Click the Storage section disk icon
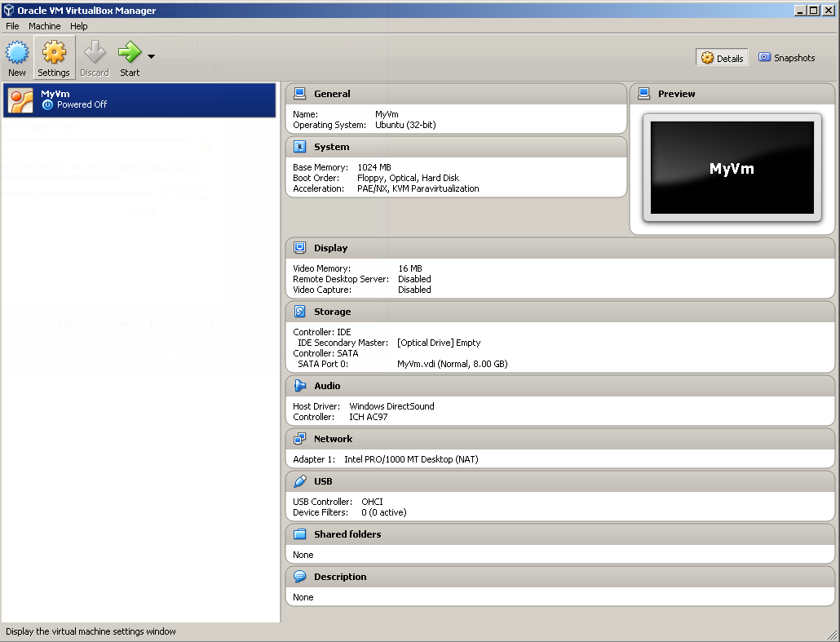The width and height of the screenshot is (840, 642). tap(300, 312)
